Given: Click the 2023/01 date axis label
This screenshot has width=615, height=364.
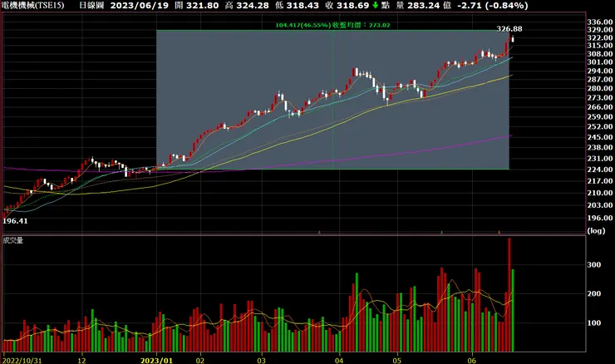Looking at the screenshot, I should tap(156, 360).
